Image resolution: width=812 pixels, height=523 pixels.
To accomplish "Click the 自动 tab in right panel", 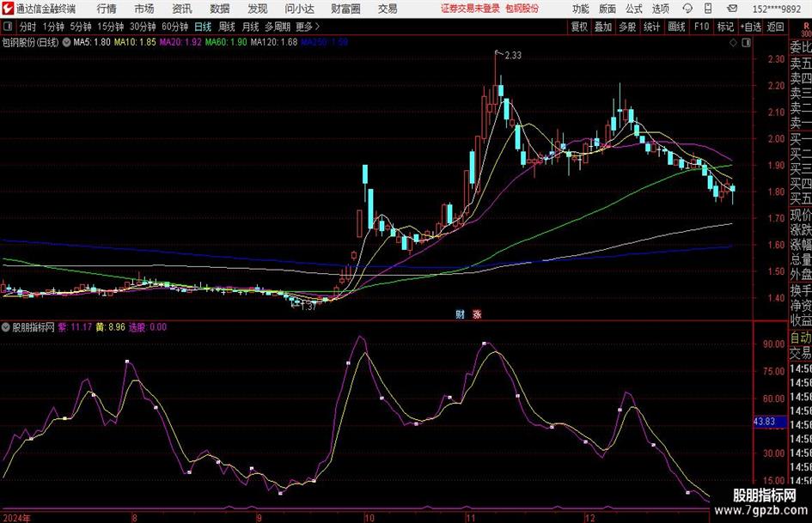I will coord(800,338).
